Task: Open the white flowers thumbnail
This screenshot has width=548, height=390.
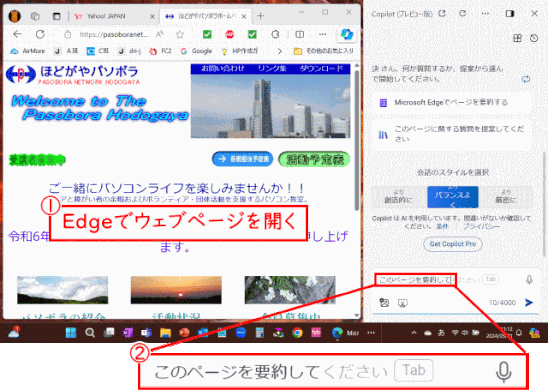Action: tap(290, 290)
